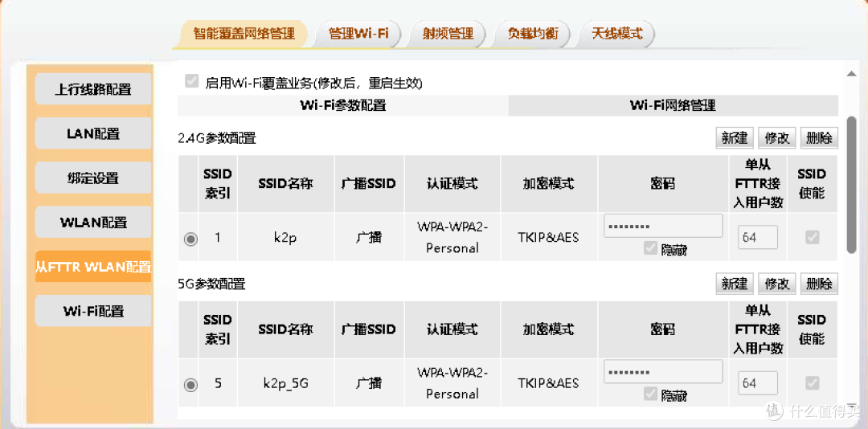Switch to the 管理Wi-Fi tab
This screenshot has height=429, width=868.
(x=358, y=33)
